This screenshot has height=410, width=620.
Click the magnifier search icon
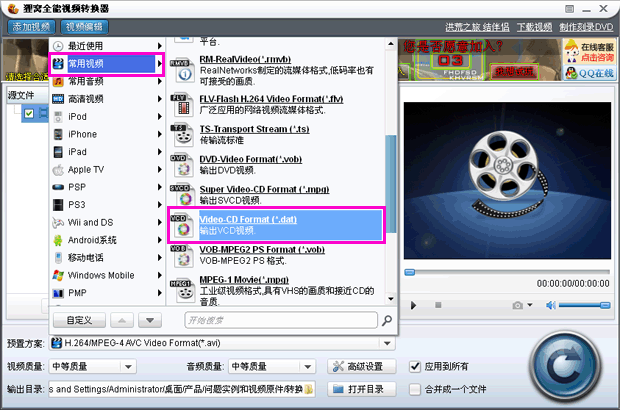click(x=387, y=320)
